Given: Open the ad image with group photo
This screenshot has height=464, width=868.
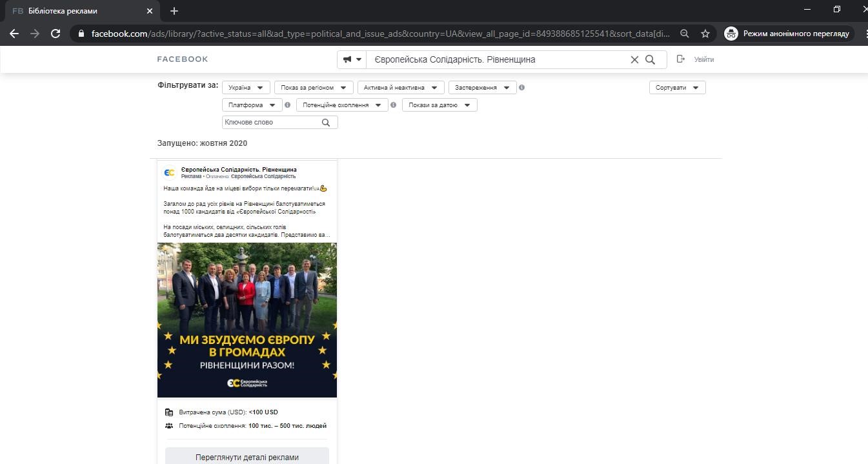Looking at the screenshot, I should click(x=247, y=320).
